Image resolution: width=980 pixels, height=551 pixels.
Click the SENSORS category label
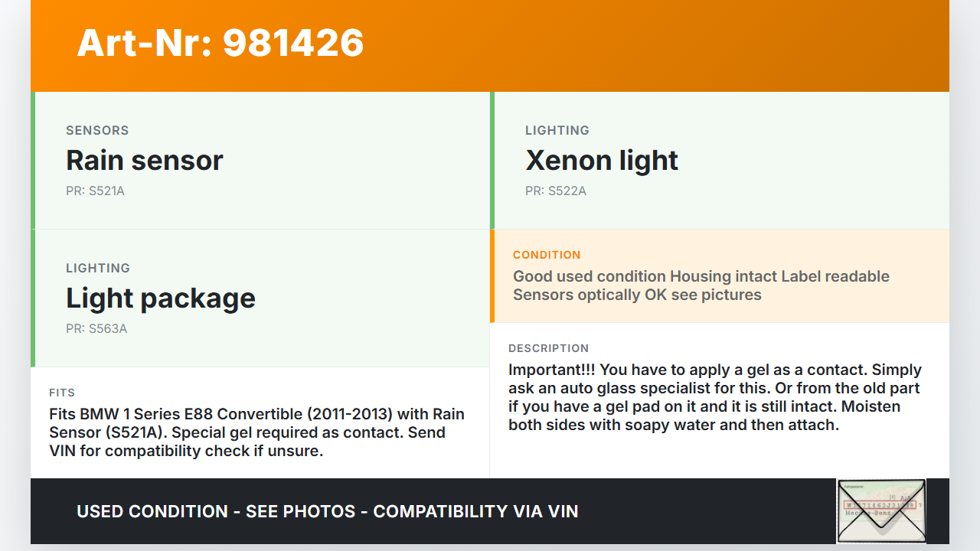click(x=97, y=130)
